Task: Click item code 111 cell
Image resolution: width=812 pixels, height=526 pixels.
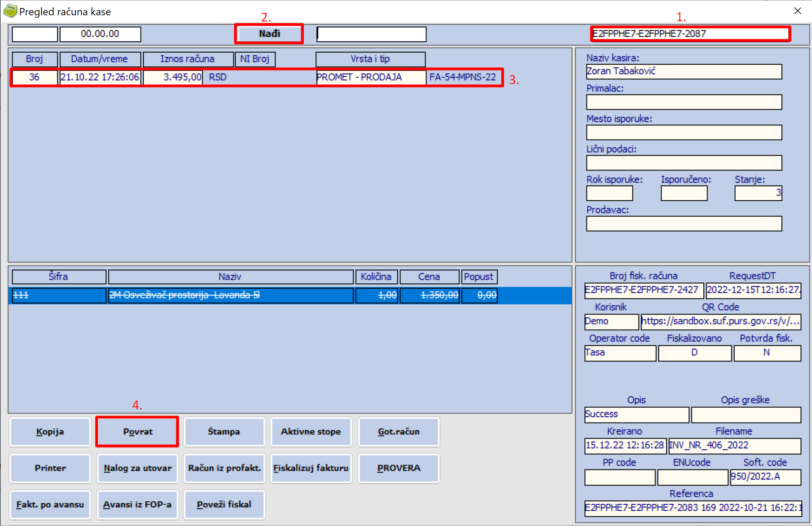Action: pos(59,295)
